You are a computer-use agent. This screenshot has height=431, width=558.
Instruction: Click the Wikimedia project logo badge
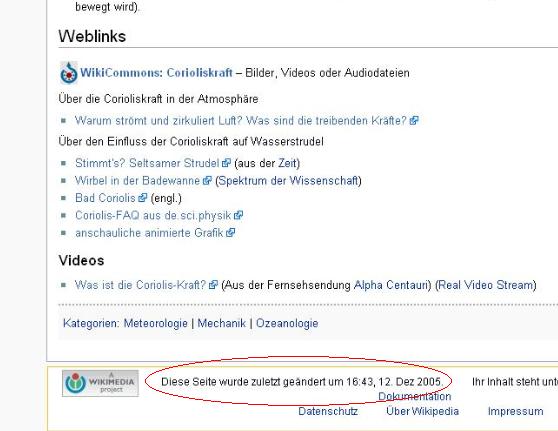click(100, 383)
